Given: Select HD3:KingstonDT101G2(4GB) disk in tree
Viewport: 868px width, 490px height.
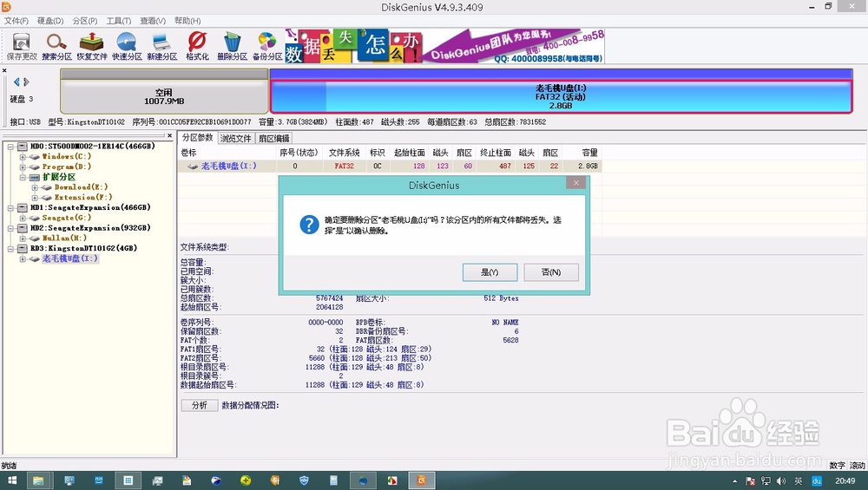Looking at the screenshot, I should click(83, 248).
